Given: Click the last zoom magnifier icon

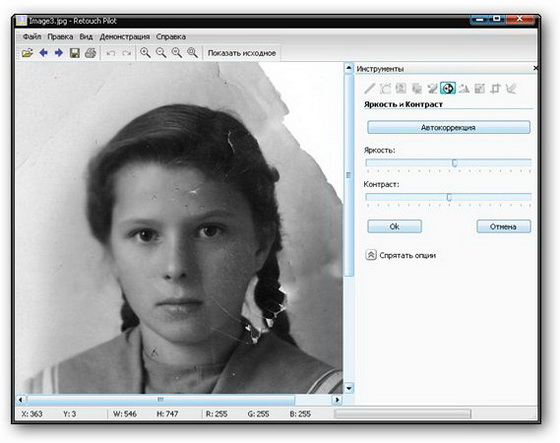Looking at the screenshot, I should click(x=192, y=53).
